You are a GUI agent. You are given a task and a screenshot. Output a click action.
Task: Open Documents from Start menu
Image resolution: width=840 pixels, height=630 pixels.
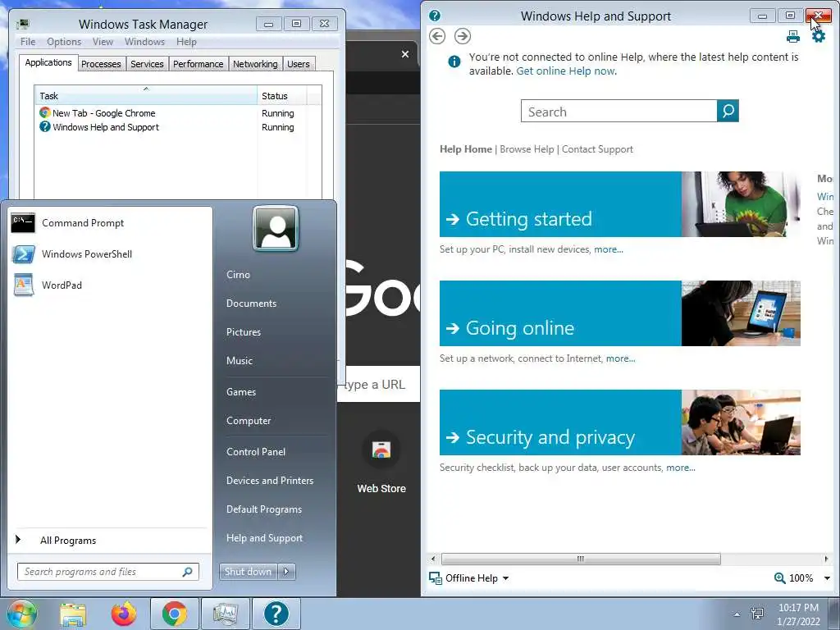coord(251,304)
